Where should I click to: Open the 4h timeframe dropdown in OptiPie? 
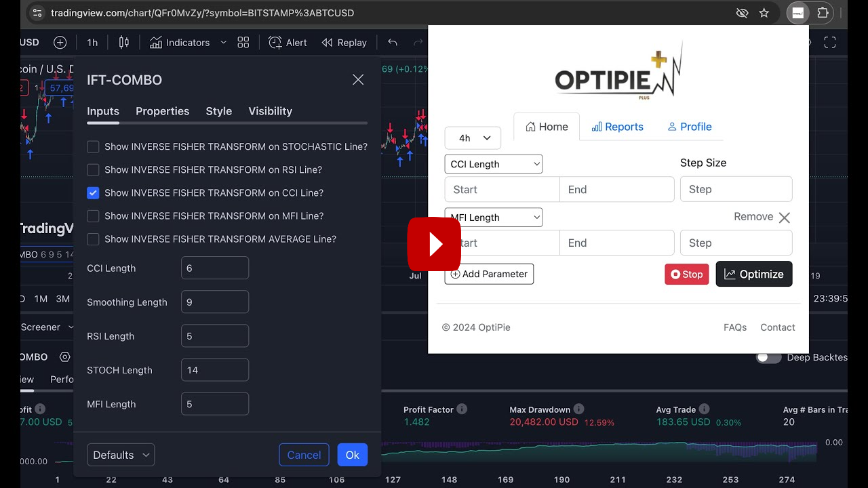[473, 138]
